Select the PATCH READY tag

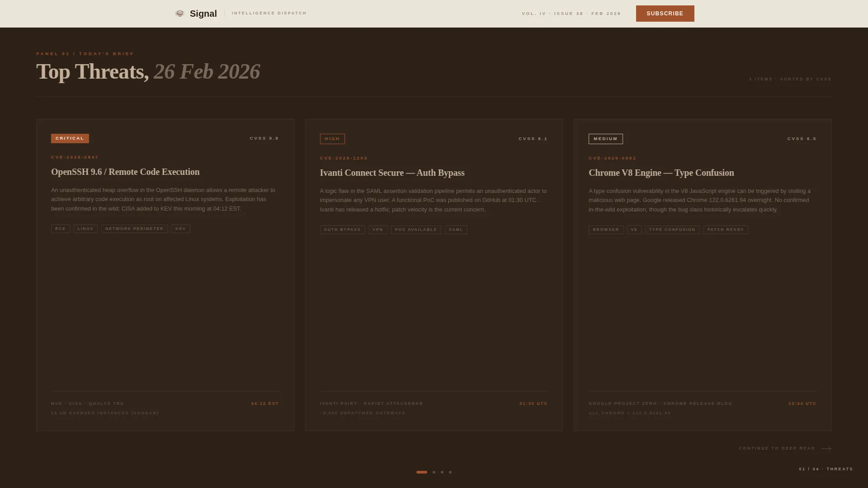click(x=726, y=230)
